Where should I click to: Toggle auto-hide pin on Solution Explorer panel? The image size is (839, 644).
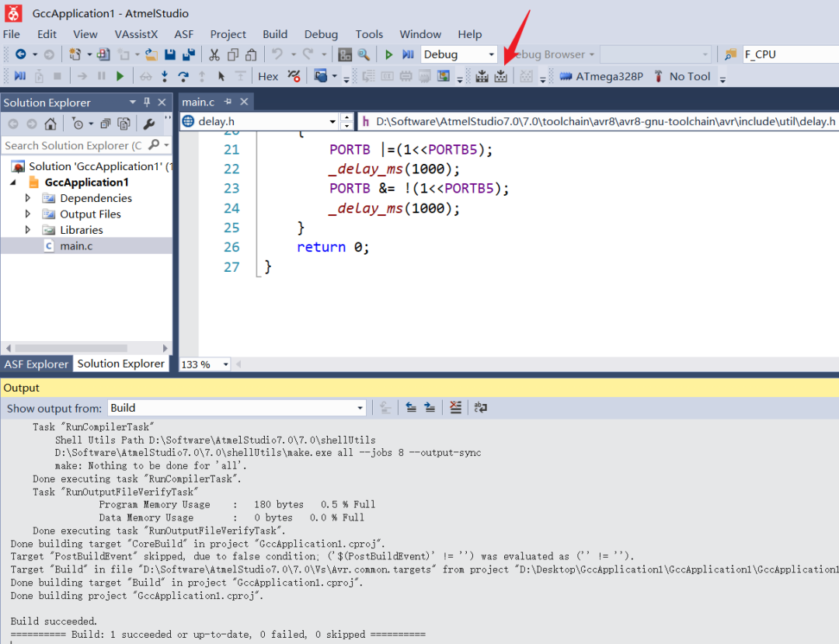(x=147, y=102)
